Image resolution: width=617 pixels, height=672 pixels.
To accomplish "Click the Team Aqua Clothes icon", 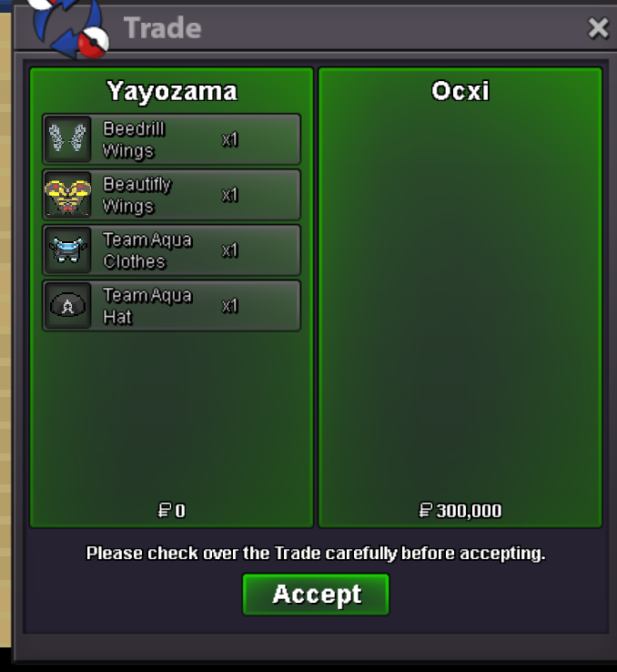I will click(x=67, y=250).
